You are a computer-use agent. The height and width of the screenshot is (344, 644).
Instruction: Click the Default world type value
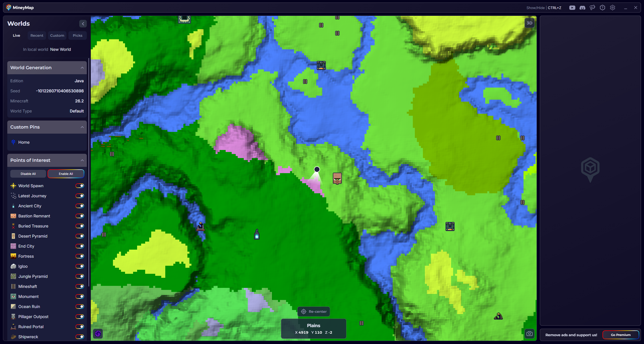tap(77, 111)
